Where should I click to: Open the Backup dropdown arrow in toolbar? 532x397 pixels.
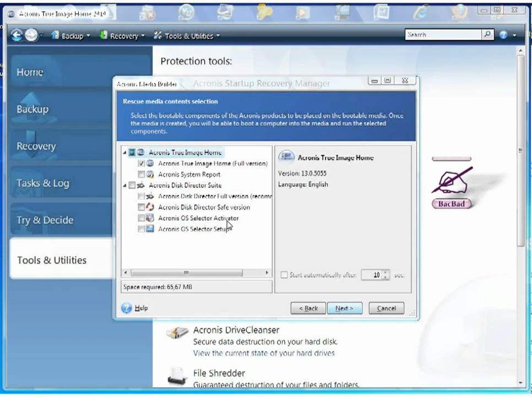88,35
